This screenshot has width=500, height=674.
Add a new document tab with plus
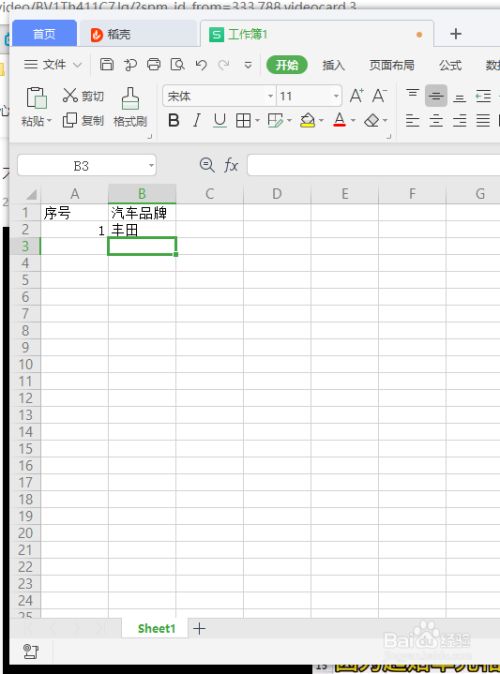coord(455,34)
